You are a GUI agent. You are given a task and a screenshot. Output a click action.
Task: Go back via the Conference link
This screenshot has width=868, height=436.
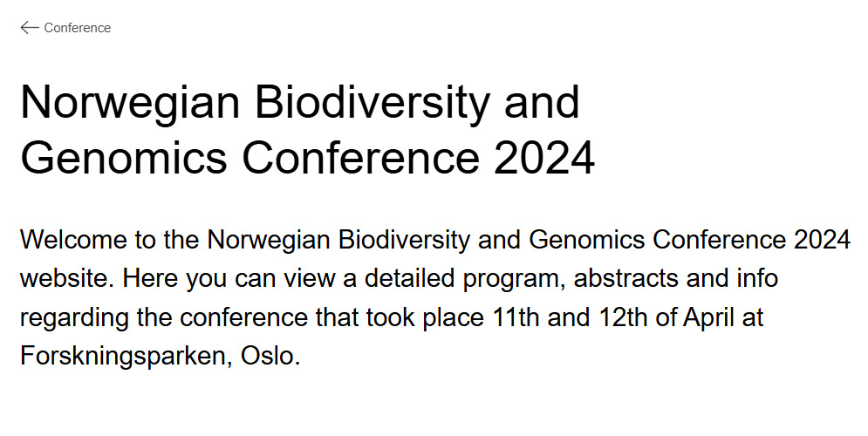coord(77,28)
